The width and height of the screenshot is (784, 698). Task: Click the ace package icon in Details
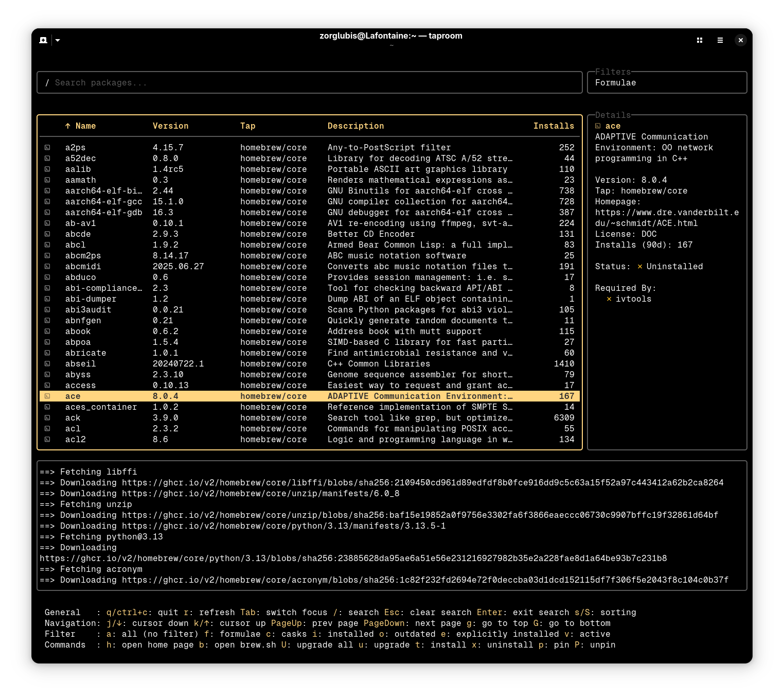click(598, 126)
